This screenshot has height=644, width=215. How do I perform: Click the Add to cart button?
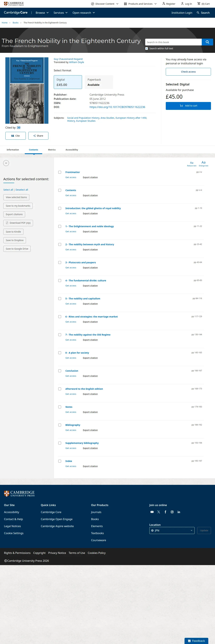coord(188,106)
